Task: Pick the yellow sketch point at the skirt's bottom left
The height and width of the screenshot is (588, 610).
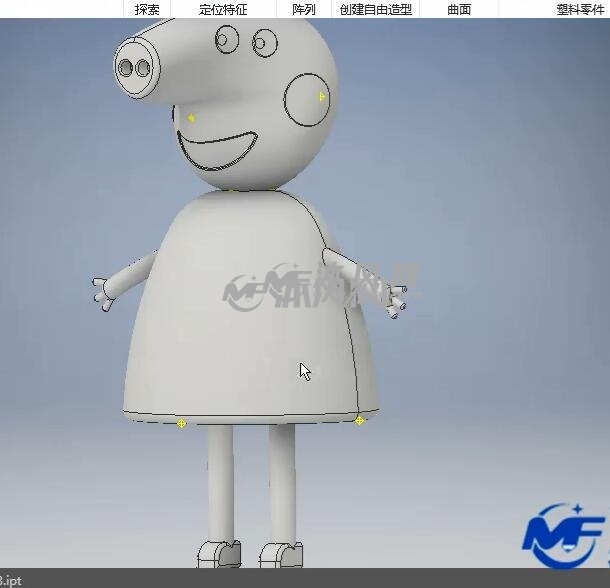Action: coord(181,423)
